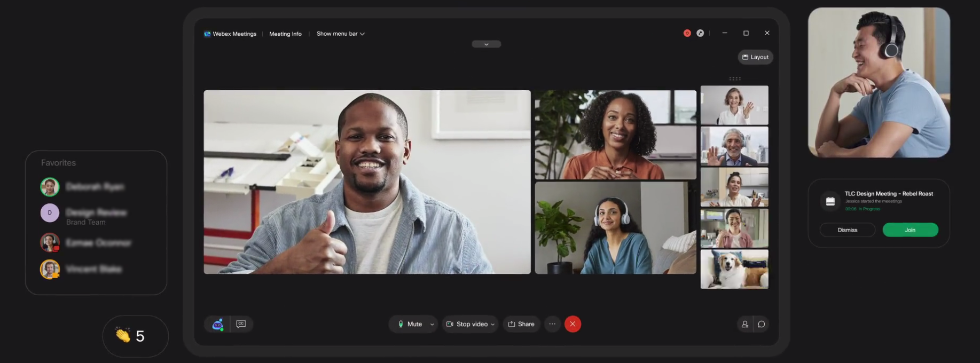Viewport: 980px width, 363px height.
Task: End the meeting with red X button
Action: (573, 324)
